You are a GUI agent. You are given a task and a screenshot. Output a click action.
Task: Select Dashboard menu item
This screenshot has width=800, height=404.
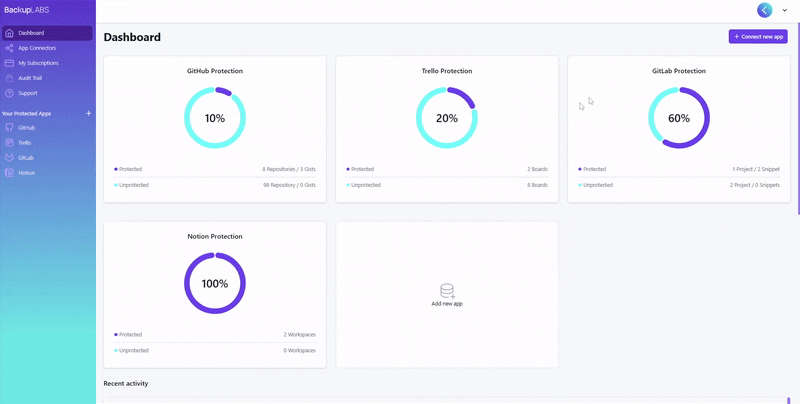(47, 33)
